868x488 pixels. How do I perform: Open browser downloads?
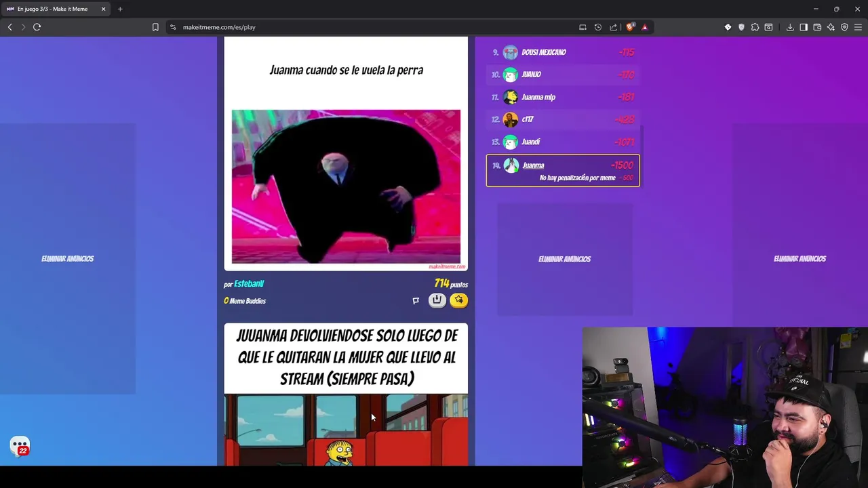point(790,27)
